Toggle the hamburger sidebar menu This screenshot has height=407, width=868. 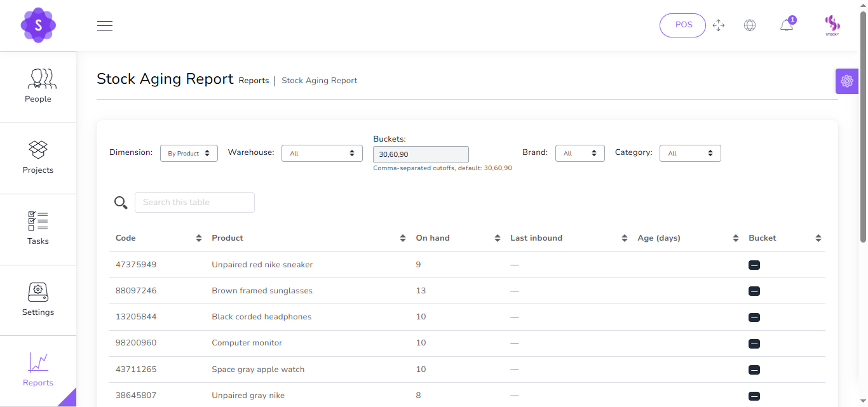pos(105,25)
